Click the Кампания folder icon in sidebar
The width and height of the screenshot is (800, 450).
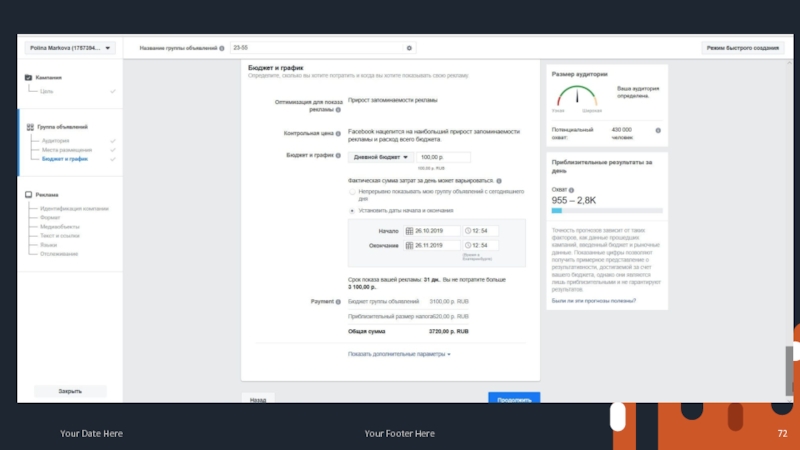click(x=27, y=77)
